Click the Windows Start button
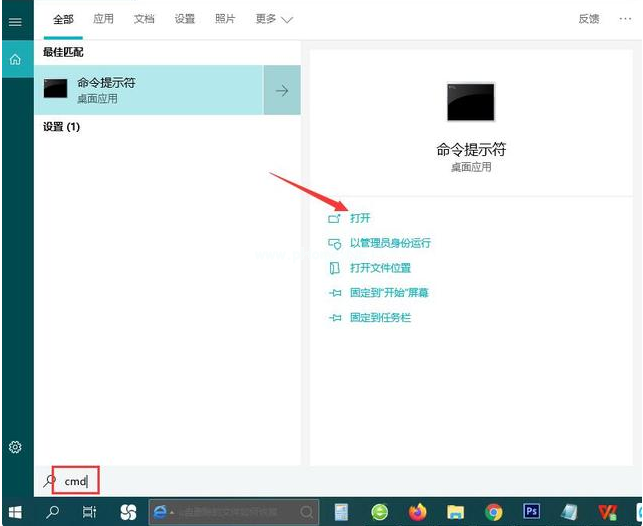The width and height of the screenshot is (643, 526). point(16,512)
